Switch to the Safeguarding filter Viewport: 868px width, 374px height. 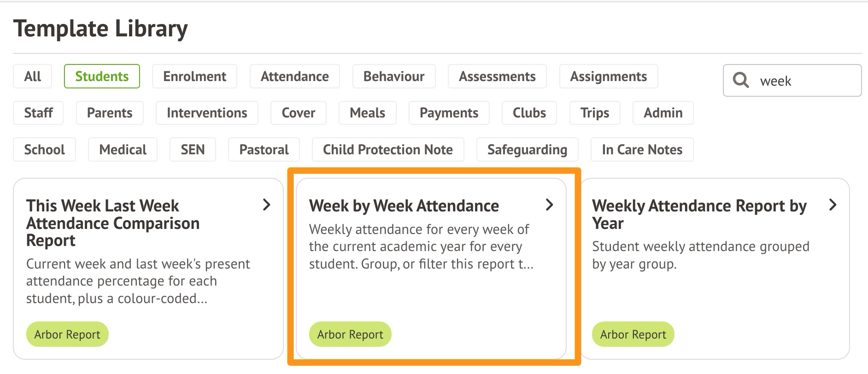[x=527, y=150]
